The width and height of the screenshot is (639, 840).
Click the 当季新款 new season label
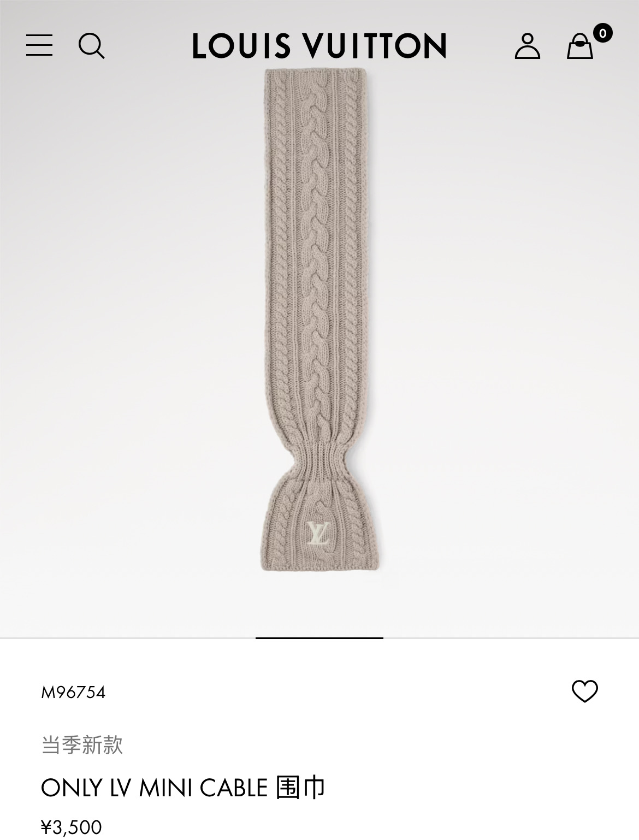(82, 745)
